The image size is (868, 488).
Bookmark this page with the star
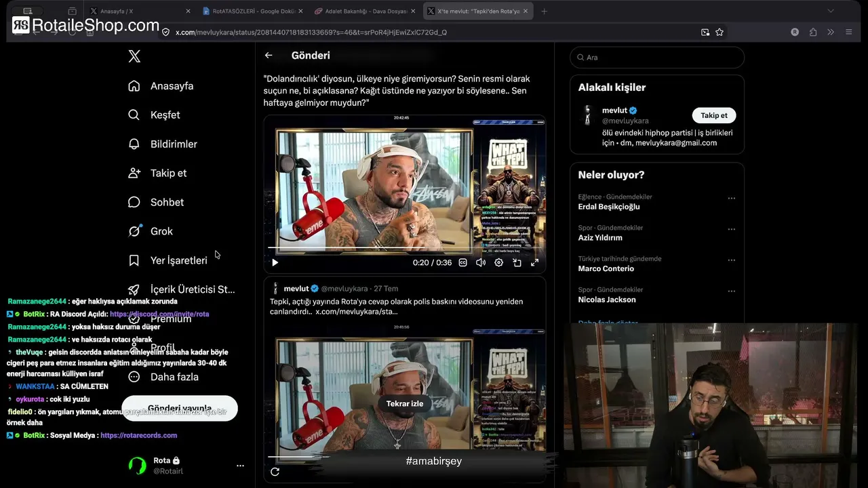pos(719,32)
